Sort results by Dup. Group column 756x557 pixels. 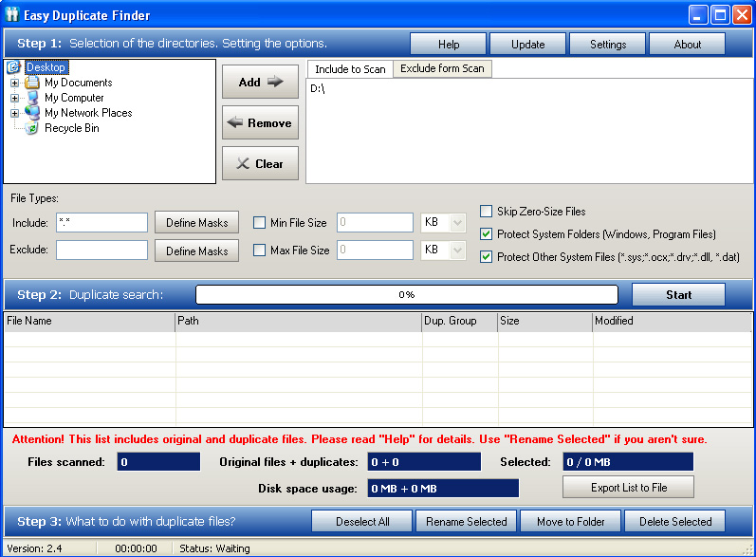[x=460, y=322]
